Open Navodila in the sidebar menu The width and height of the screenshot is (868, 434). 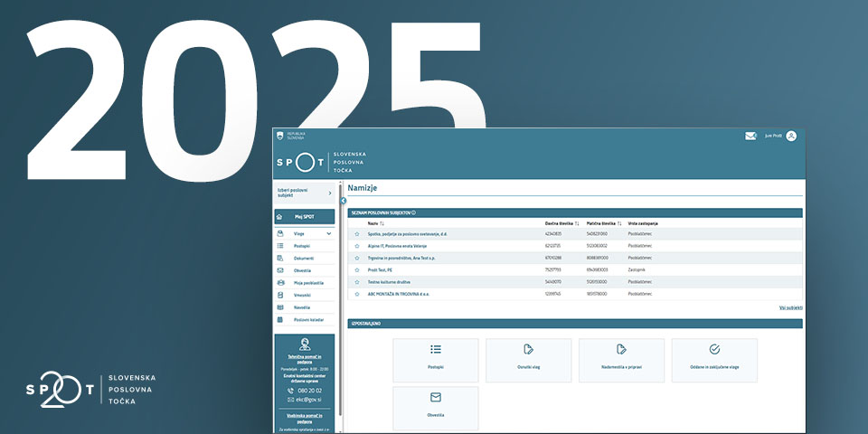(x=302, y=307)
